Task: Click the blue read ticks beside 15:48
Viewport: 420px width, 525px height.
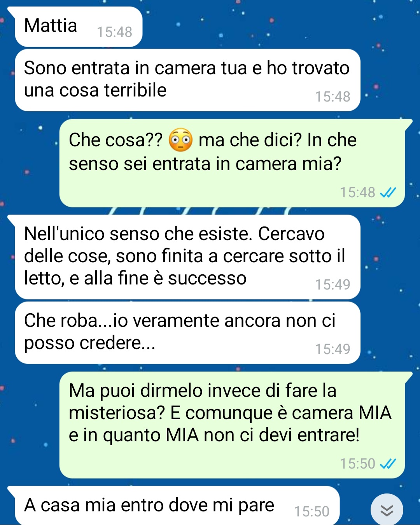Action: [x=388, y=192]
